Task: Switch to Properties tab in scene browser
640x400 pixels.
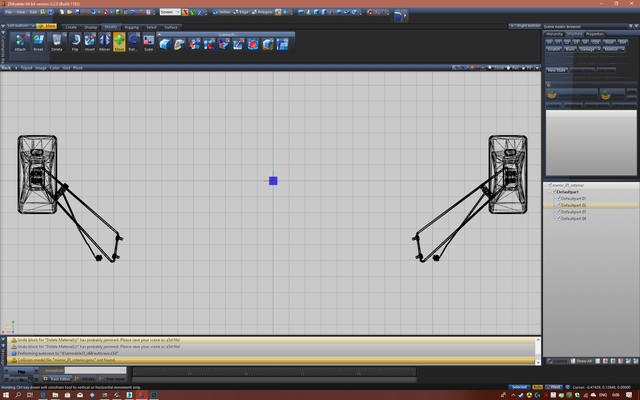Action: pos(595,34)
